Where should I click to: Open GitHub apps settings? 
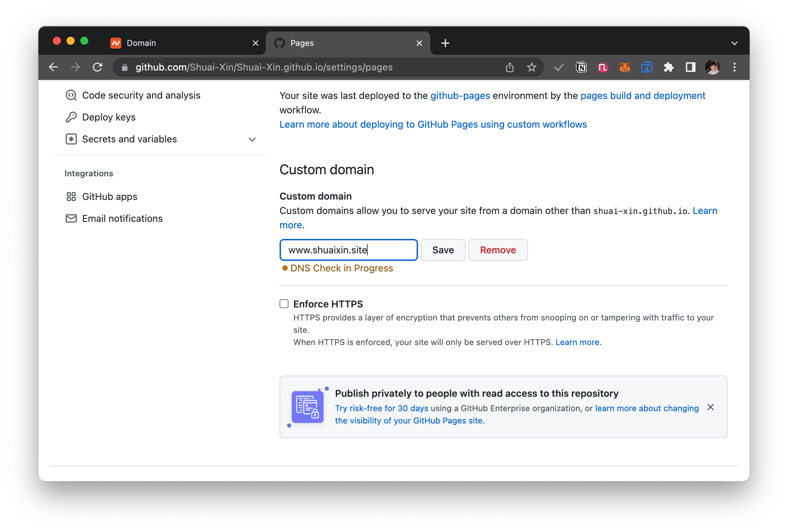110,196
